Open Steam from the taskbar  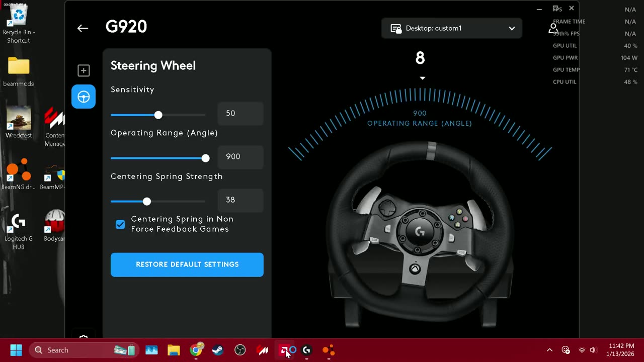(218, 350)
